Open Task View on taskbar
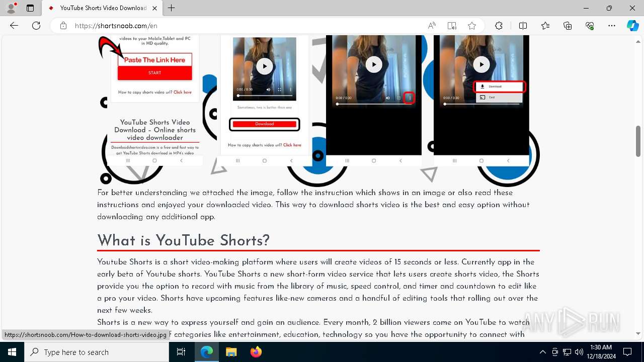Viewport: 644px width, 362px height. coord(182,352)
